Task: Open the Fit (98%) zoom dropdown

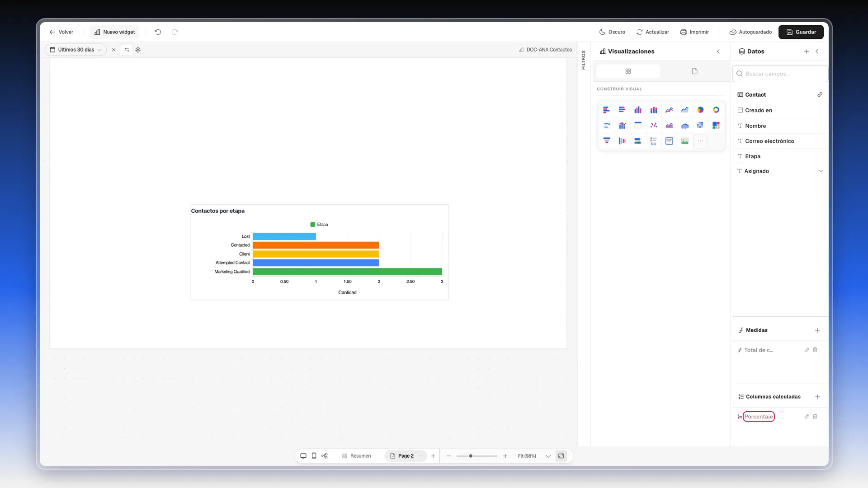Action: pyautogui.click(x=548, y=456)
